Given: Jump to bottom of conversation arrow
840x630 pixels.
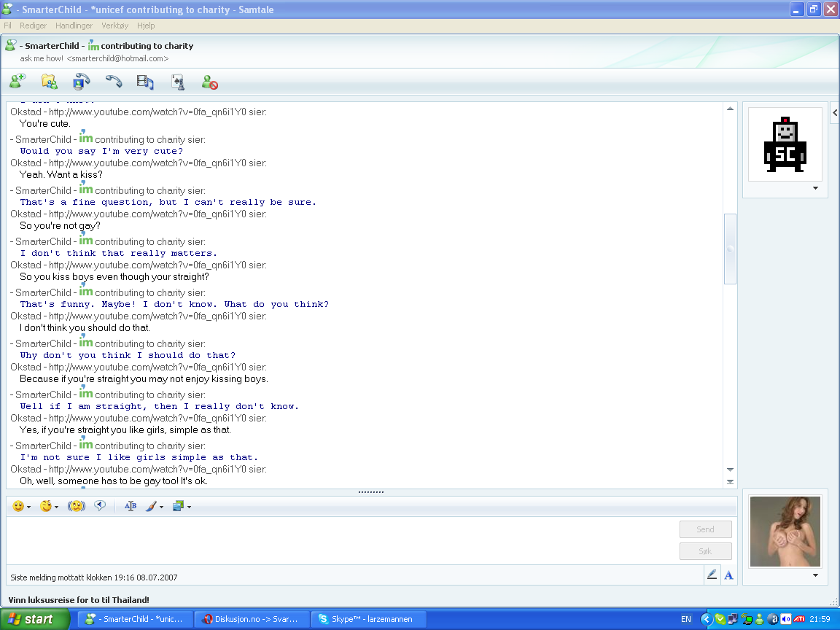Looking at the screenshot, I should click(730, 481).
